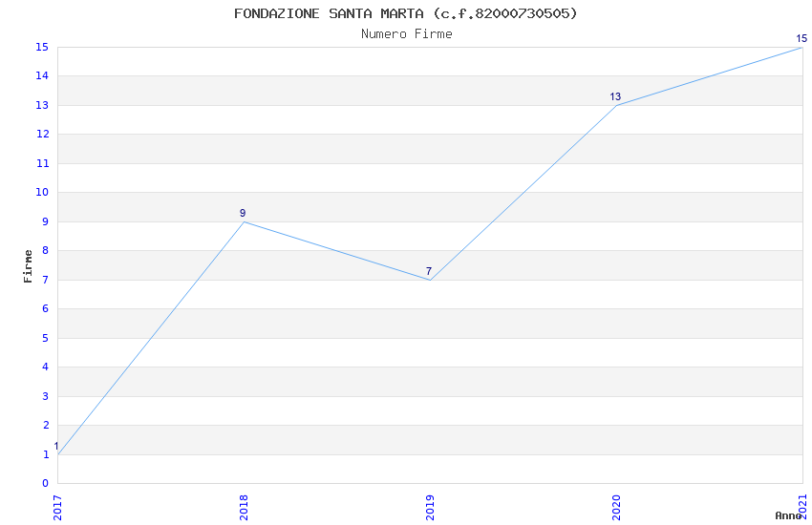Click the data label 9 above the 2018 point

pos(243,213)
